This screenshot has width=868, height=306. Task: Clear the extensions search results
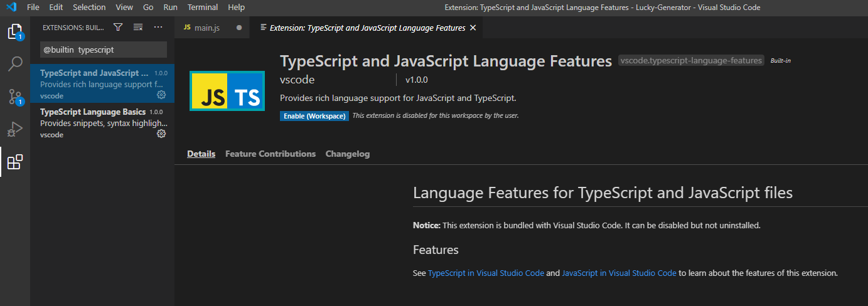138,28
